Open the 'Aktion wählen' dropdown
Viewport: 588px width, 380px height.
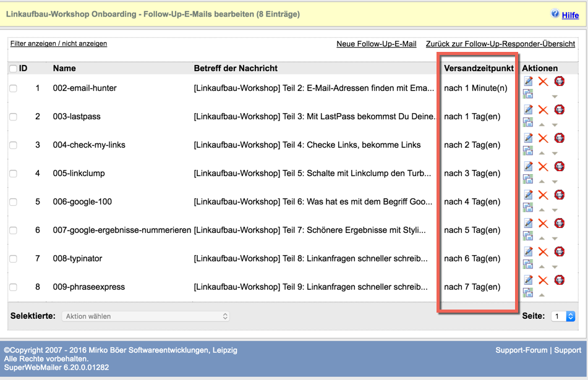pyautogui.click(x=145, y=316)
